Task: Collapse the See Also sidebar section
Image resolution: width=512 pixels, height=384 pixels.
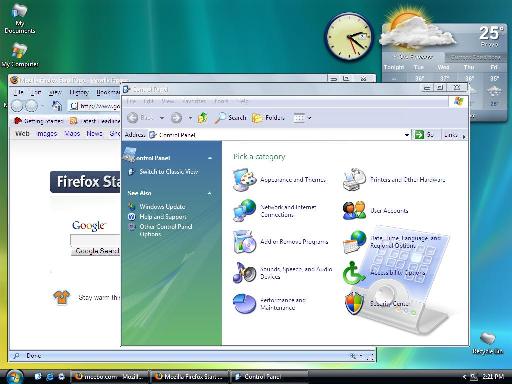Action: (210, 193)
